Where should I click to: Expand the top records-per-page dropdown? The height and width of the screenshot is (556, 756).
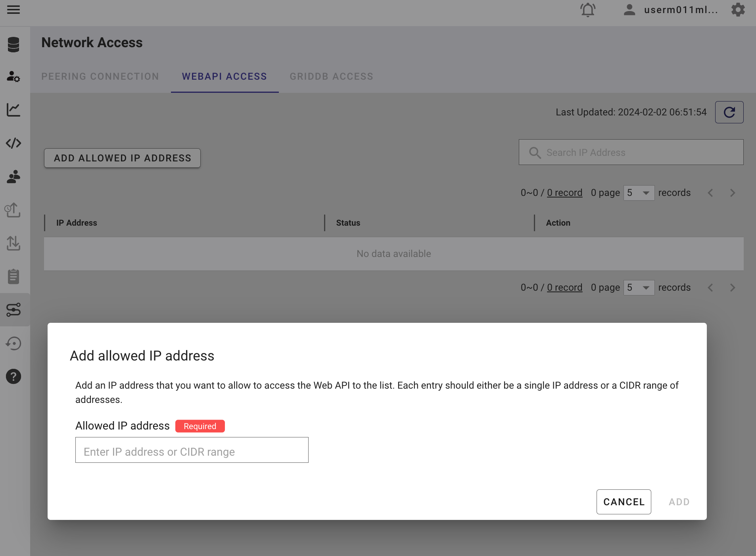tap(639, 193)
